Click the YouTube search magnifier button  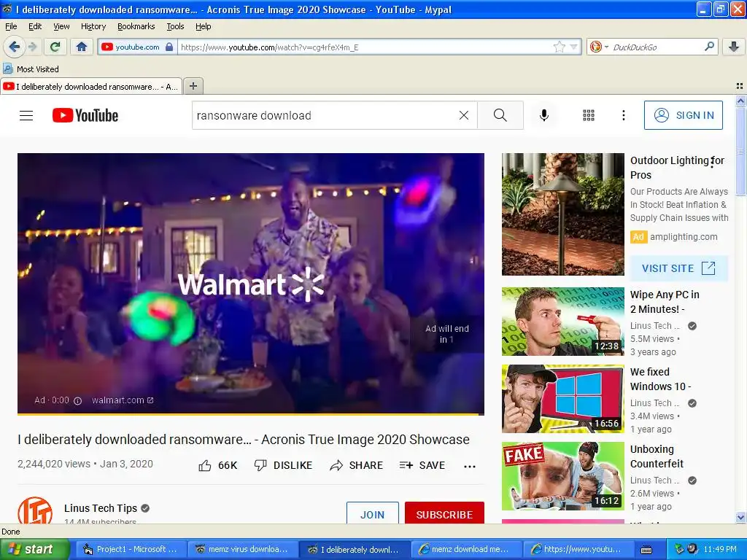tap(500, 115)
